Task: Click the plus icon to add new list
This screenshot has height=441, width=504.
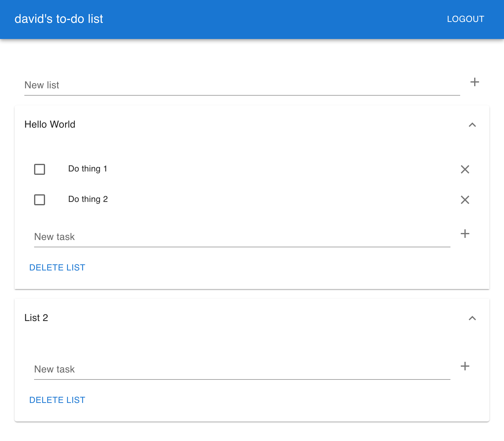Action: point(474,82)
